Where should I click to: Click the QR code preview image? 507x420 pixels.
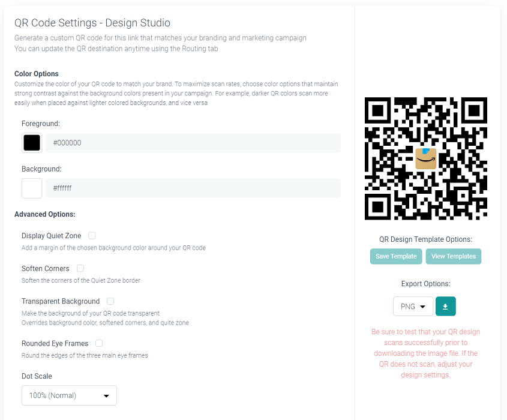pyautogui.click(x=426, y=158)
